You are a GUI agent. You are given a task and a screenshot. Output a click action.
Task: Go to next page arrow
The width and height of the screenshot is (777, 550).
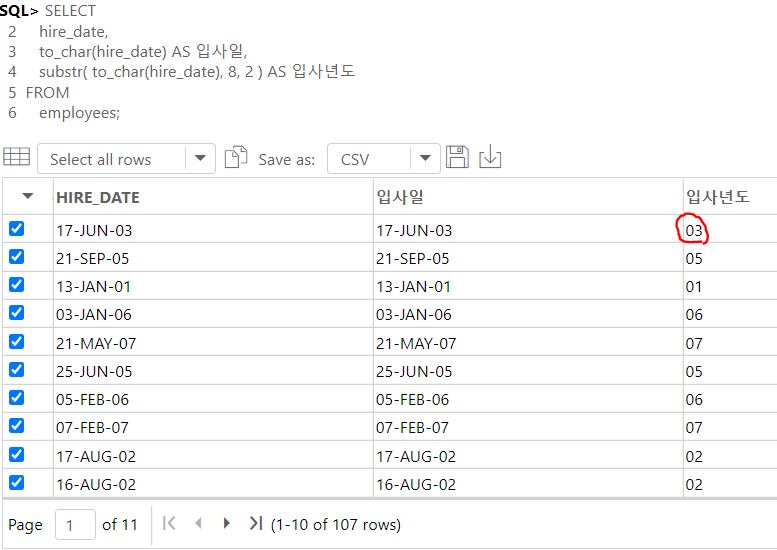(226, 523)
